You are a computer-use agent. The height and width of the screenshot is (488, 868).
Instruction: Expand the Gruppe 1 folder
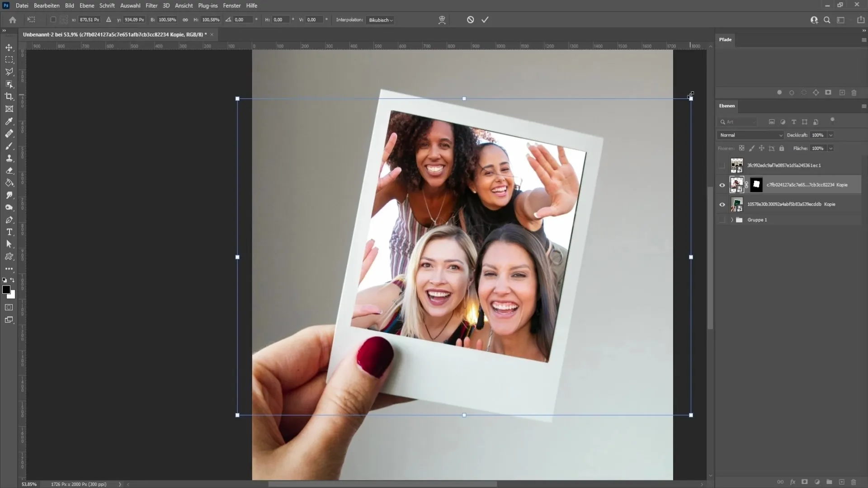click(732, 220)
